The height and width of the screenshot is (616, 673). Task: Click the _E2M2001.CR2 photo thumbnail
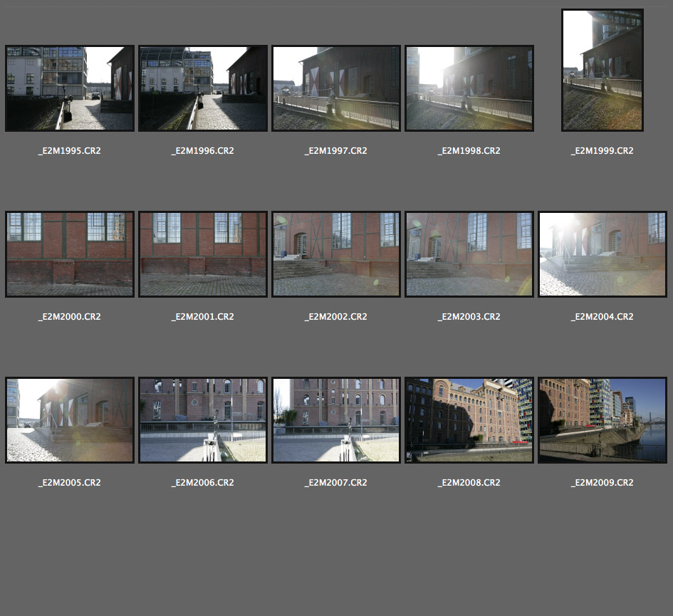(x=203, y=254)
